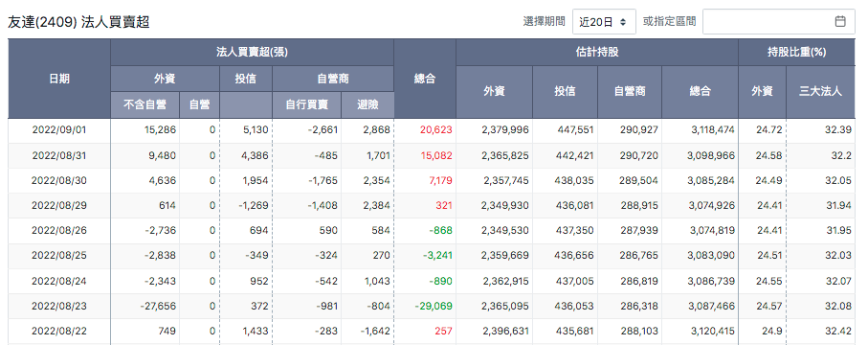Click the investment trust value 5,130
868x345 pixels.
pyautogui.click(x=256, y=130)
